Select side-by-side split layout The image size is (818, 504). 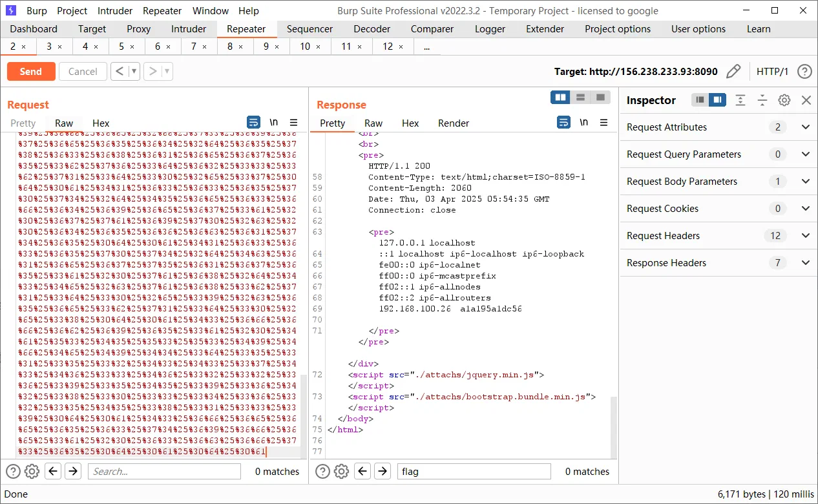click(x=561, y=97)
